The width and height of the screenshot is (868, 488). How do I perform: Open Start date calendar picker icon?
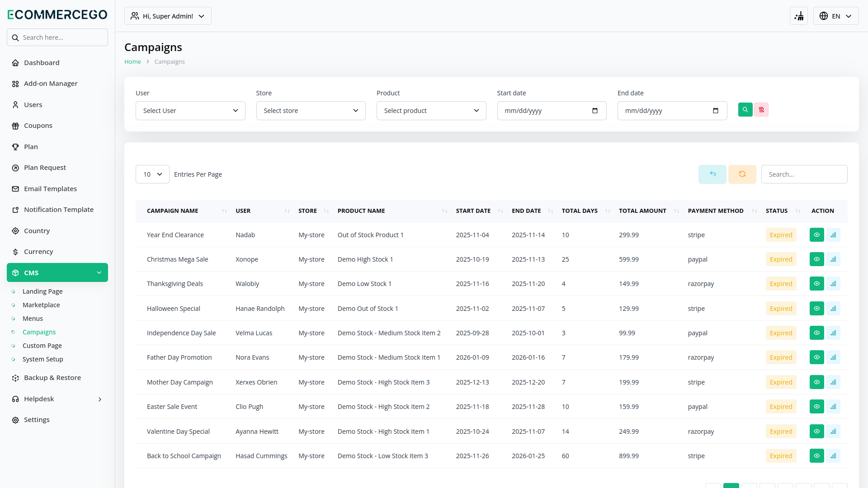pos(595,111)
